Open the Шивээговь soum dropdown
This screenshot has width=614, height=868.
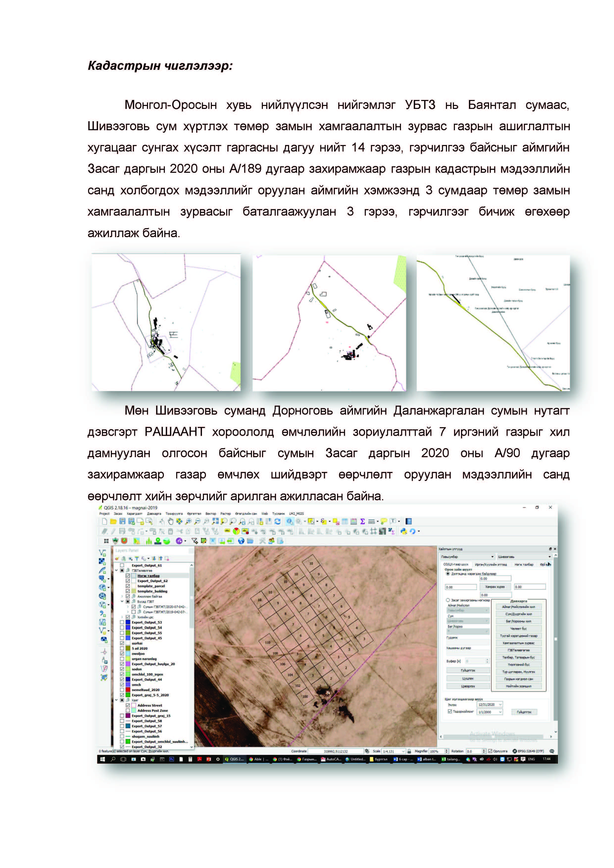pyautogui.click(x=525, y=557)
